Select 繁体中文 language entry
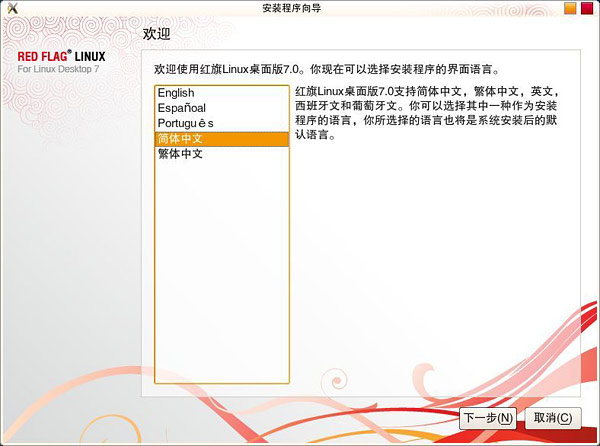This screenshot has height=446, width=600. point(222,154)
